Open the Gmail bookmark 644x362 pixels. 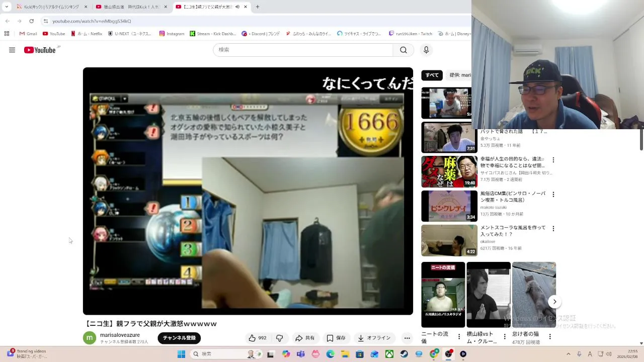click(28, 34)
